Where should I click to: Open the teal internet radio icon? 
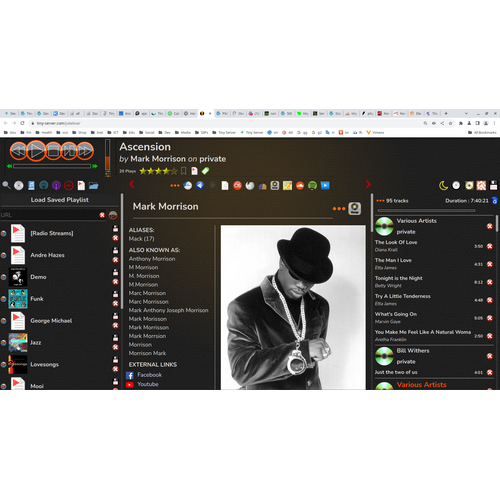pos(44,185)
